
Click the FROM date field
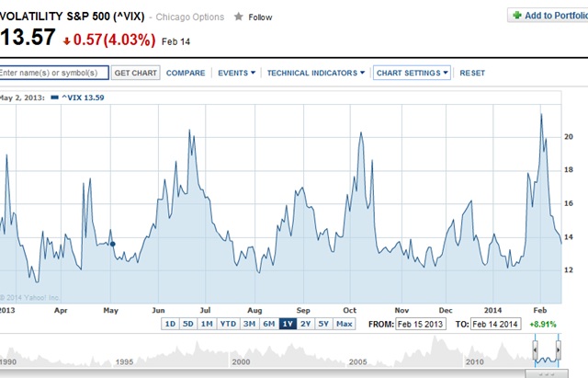[421, 324]
